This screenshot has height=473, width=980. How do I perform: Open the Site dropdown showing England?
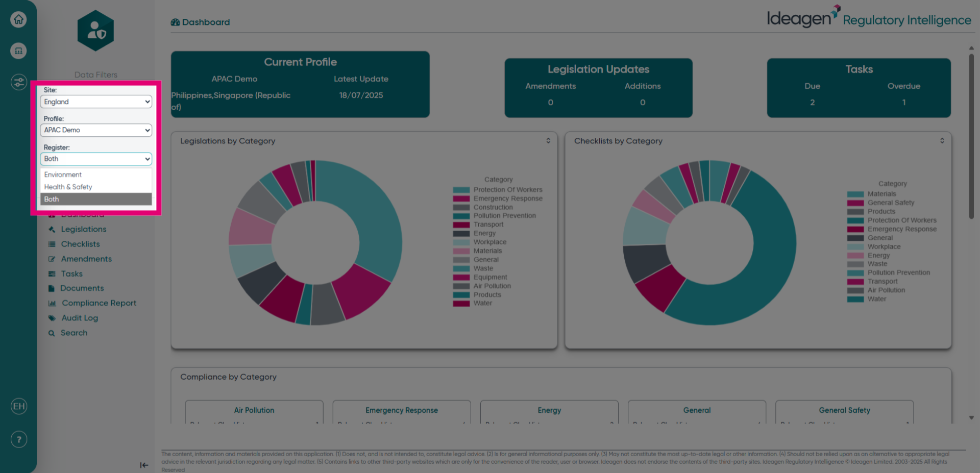point(96,102)
